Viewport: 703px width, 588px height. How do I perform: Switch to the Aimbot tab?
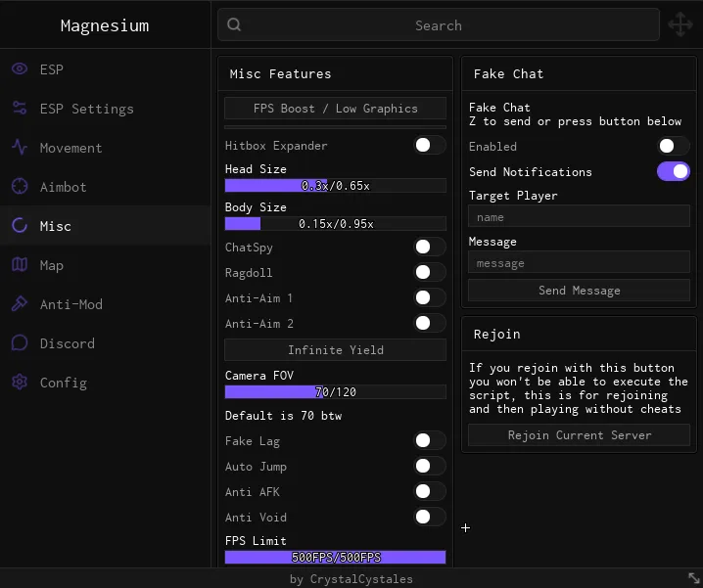(x=106, y=187)
